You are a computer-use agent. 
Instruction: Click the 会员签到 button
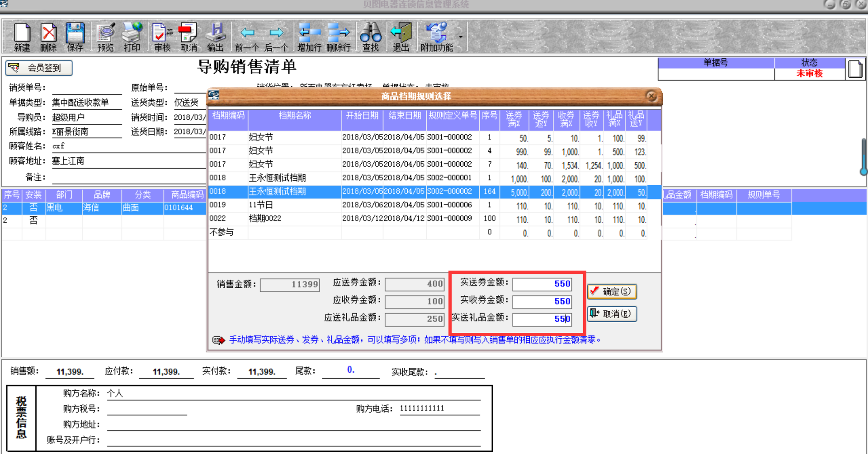pos(39,68)
